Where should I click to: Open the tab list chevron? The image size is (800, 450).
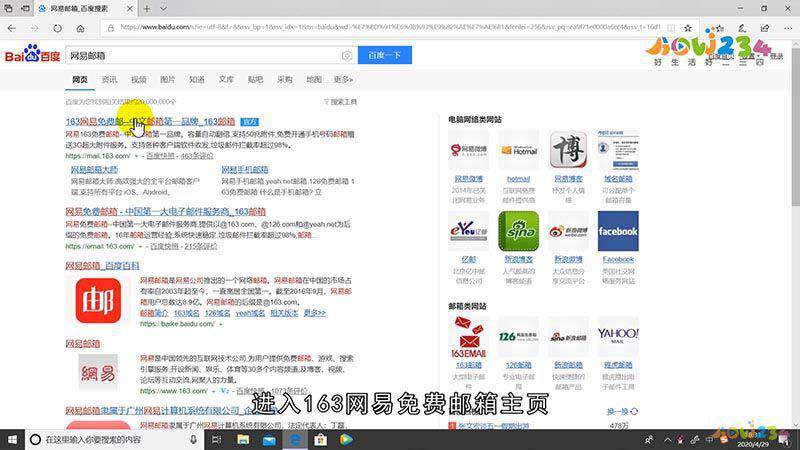pos(163,9)
